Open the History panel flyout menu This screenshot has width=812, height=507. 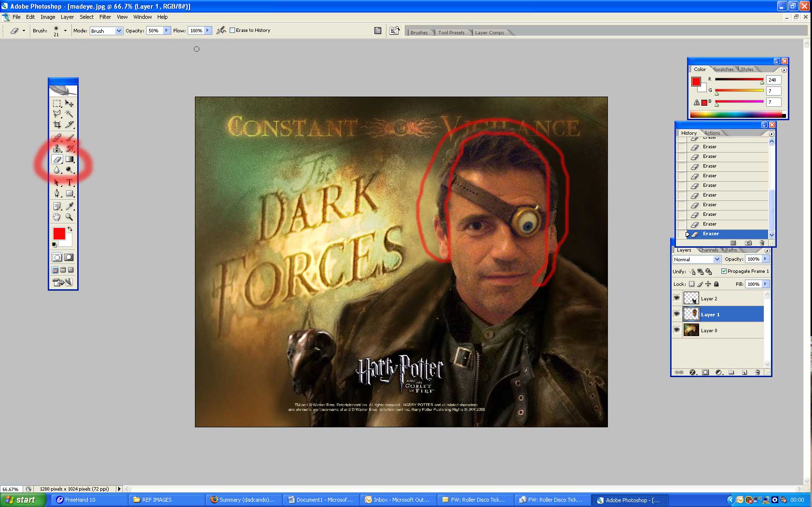tap(771, 134)
